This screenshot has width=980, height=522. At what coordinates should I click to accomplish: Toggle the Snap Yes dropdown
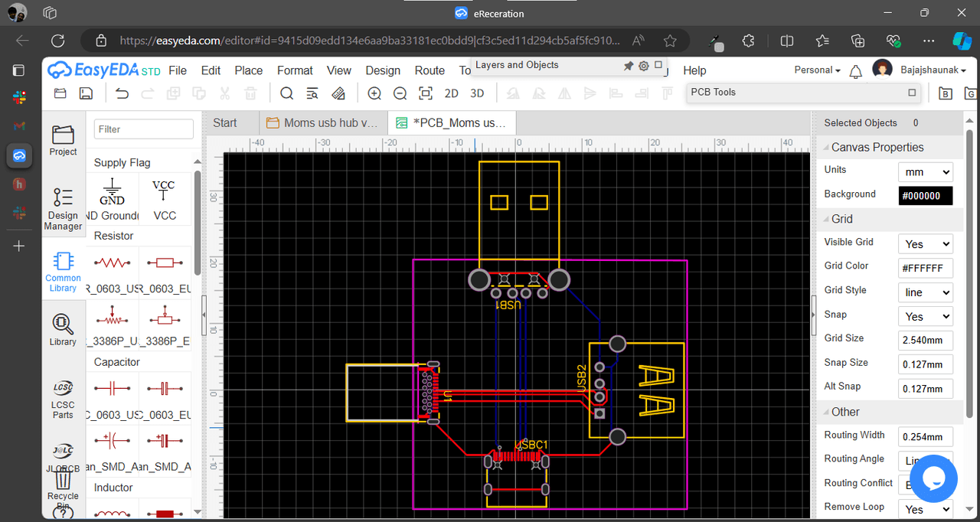(x=925, y=316)
